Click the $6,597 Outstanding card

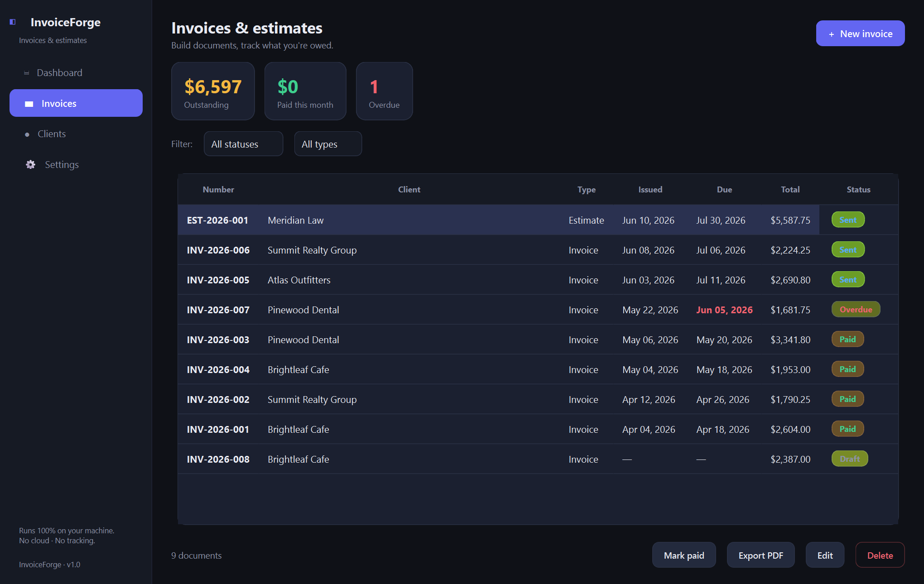click(213, 91)
